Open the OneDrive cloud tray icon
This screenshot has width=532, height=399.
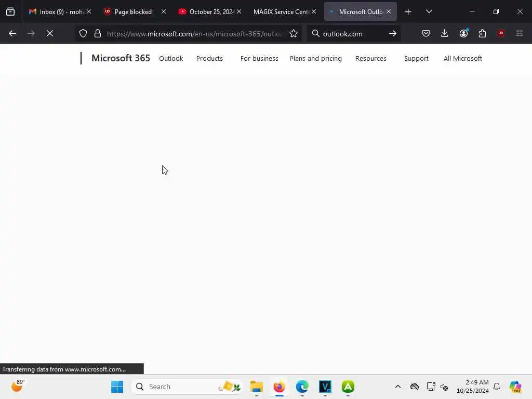(415, 387)
